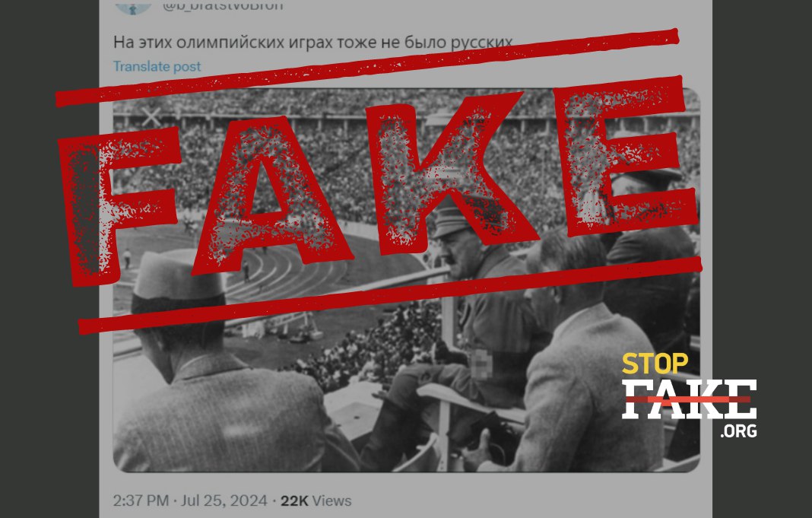Click the 22K Views counter
Viewport: 812px width, 518px height.
click(316, 501)
